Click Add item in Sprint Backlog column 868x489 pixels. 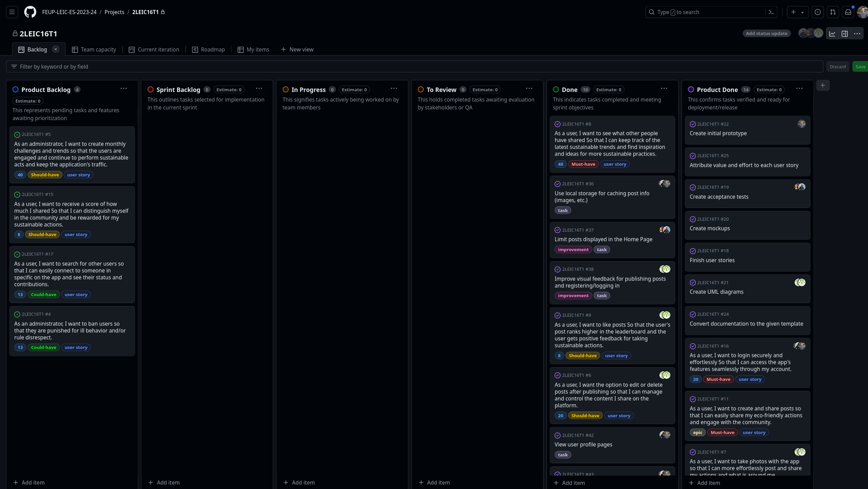coord(164,482)
